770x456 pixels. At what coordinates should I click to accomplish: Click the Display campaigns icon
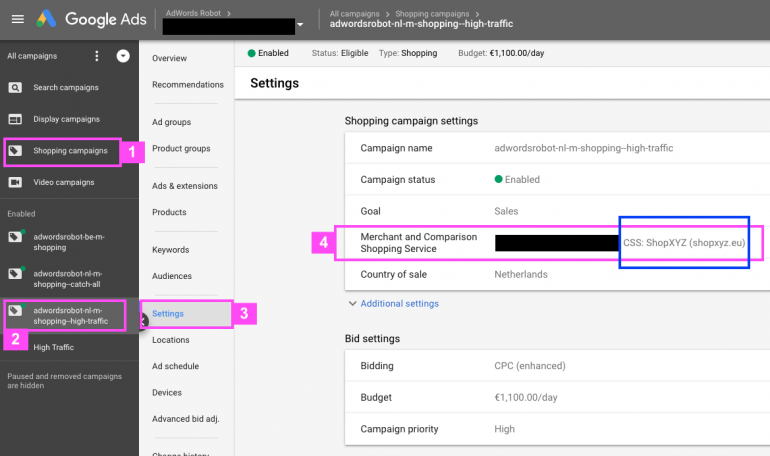click(15, 119)
